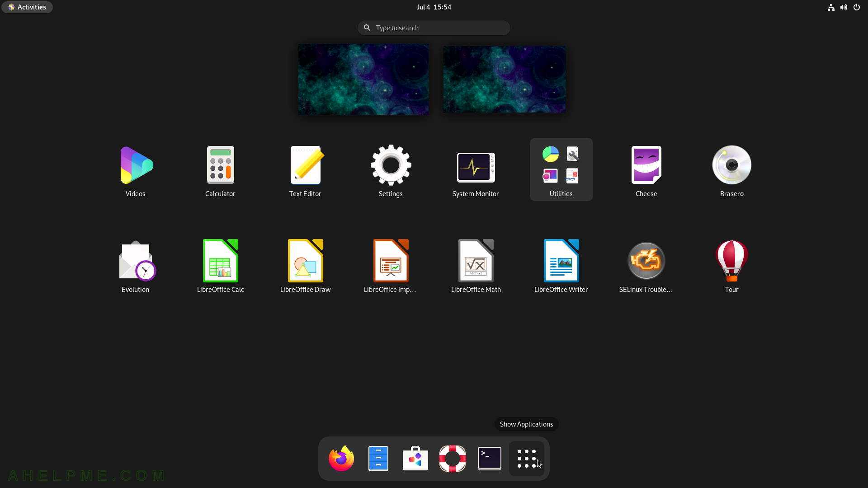Screen dimensions: 868x488
Task: Open Flathub app from dock
Action: tap(415, 458)
